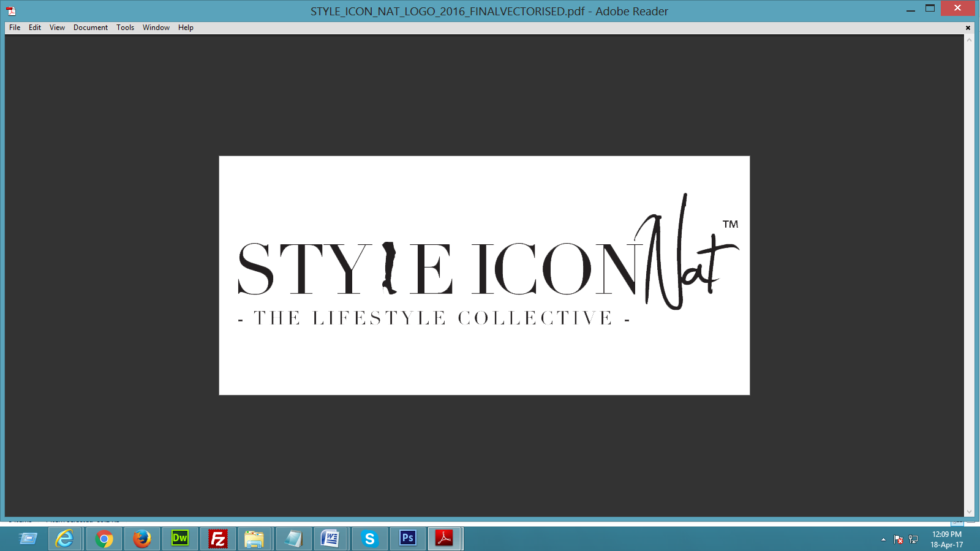
Task: Open the Edit menu
Action: click(35, 28)
